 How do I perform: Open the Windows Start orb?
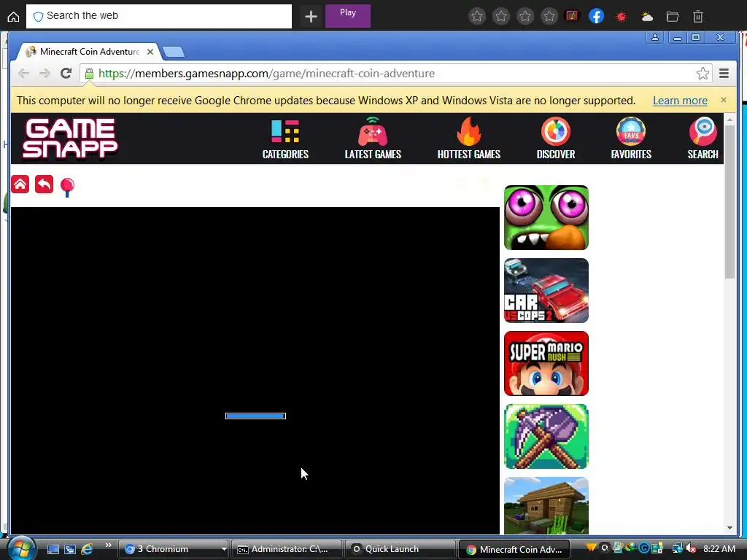21,548
